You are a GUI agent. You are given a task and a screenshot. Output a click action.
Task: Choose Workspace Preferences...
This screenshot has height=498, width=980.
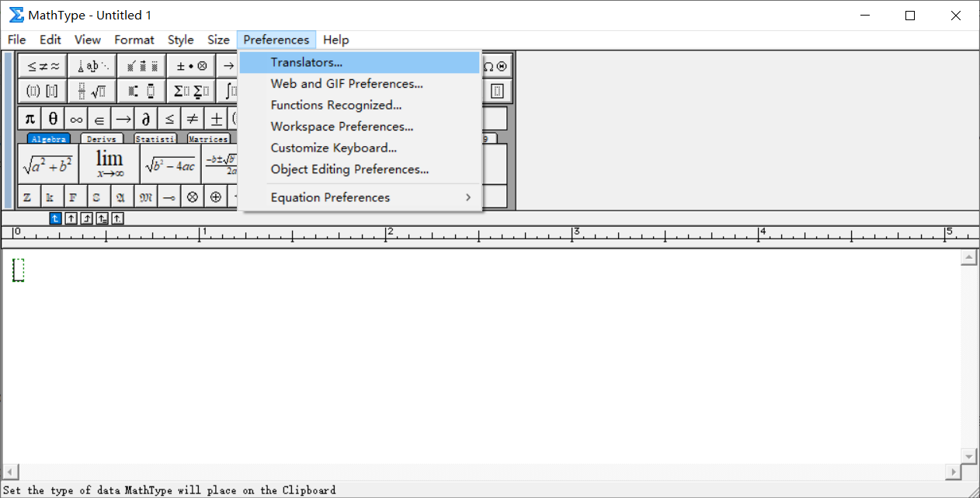(360, 127)
